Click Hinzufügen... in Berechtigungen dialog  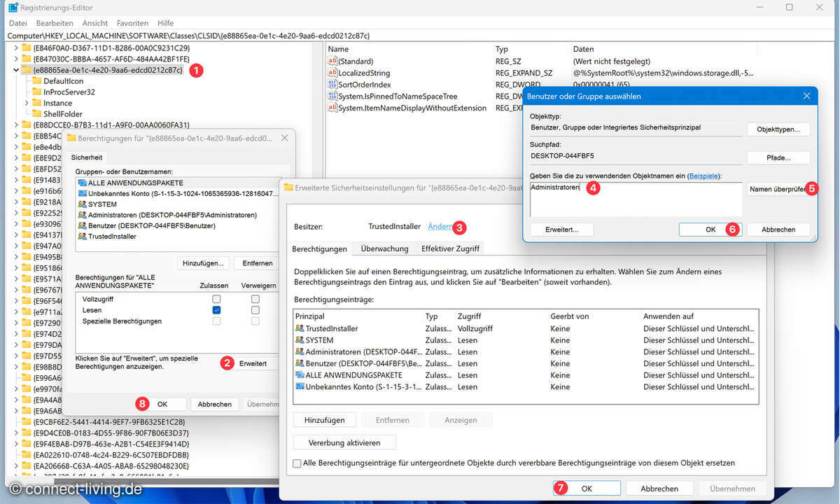203,263
